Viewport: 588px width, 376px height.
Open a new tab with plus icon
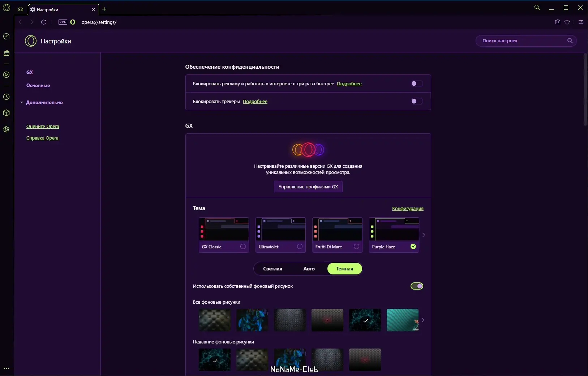click(104, 9)
